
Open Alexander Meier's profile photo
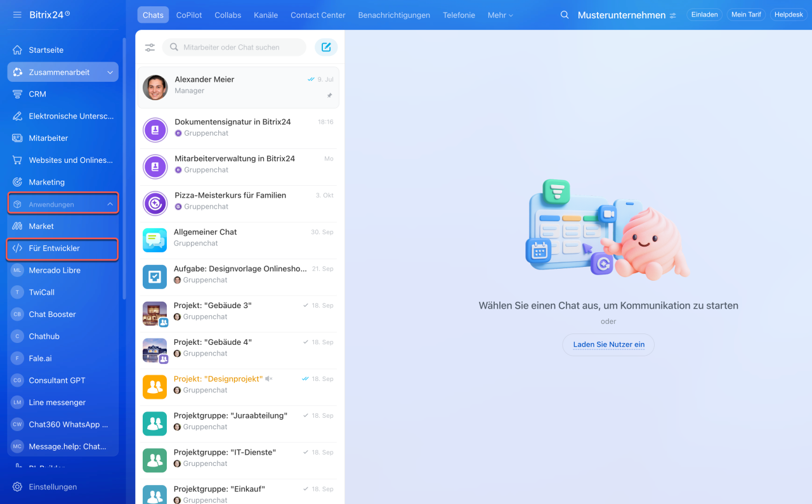[x=155, y=87]
